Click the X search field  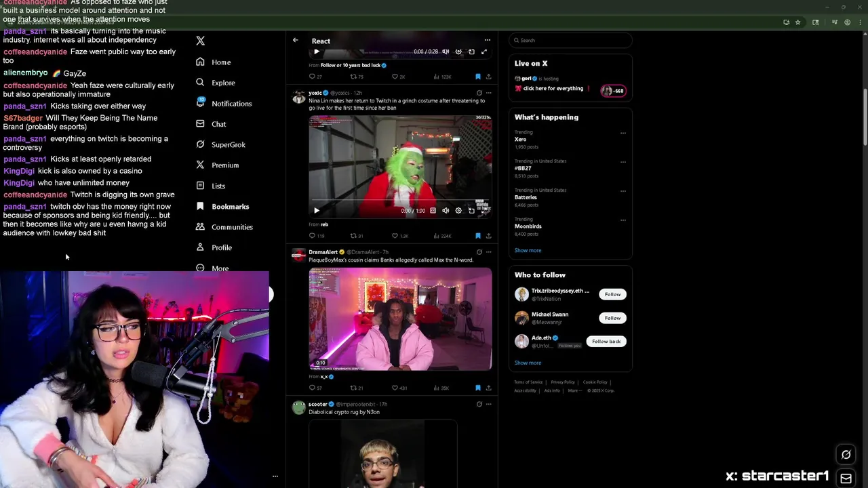pos(570,41)
